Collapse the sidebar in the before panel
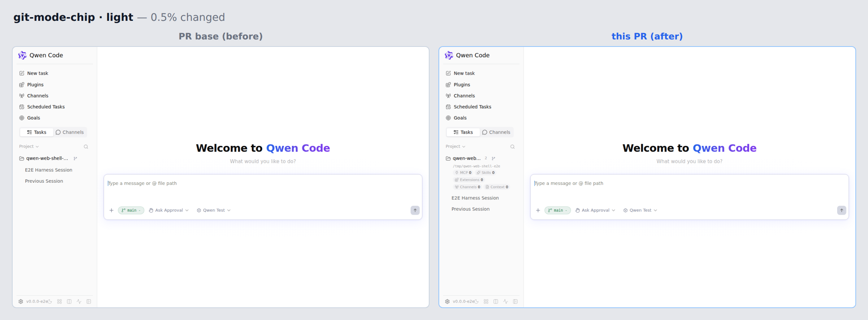Screen dimensions: 868x320 (x=89, y=301)
